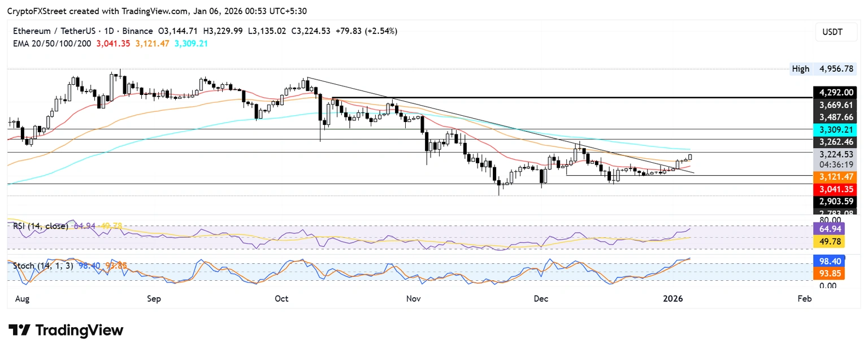
Task: Select the blue 98.40 Stoch value tag
Action: tap(828, 262)
